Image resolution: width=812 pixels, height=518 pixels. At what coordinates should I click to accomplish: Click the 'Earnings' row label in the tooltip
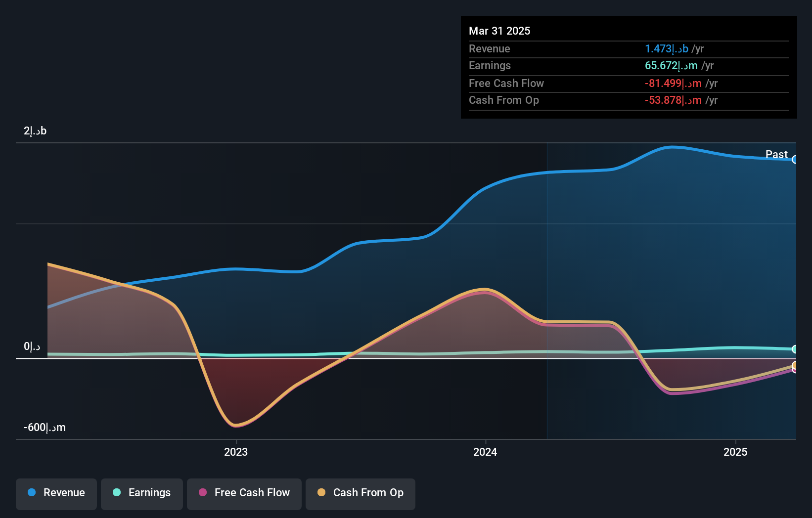[x=490, y=65]
